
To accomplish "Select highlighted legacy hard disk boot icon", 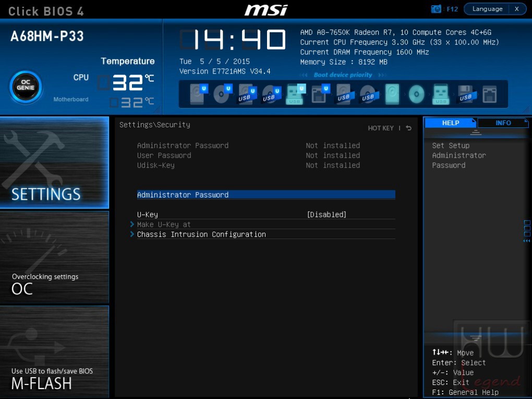I will [392, 94].
